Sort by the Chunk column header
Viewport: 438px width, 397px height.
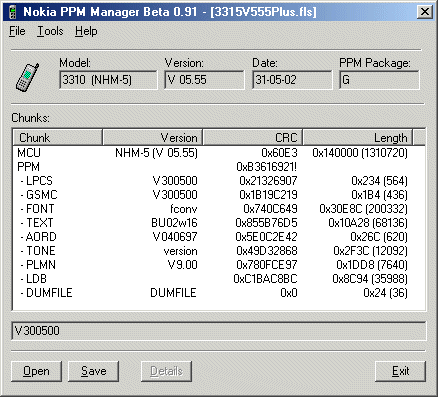[57, 137]
